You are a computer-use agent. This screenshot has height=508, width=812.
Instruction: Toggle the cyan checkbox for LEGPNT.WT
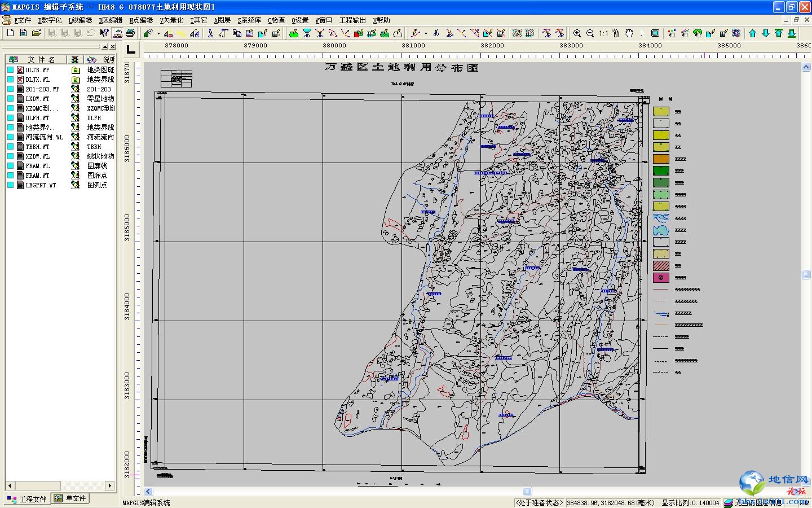10,185
